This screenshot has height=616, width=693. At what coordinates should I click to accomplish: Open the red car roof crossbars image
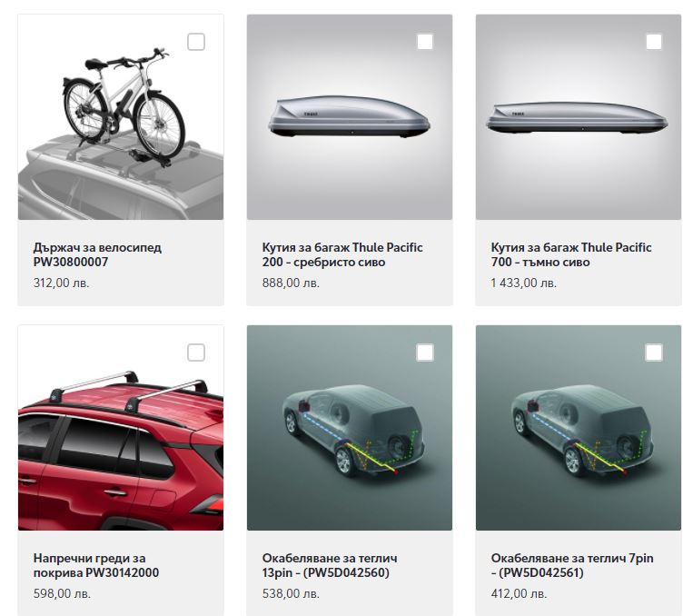[121, 428]
